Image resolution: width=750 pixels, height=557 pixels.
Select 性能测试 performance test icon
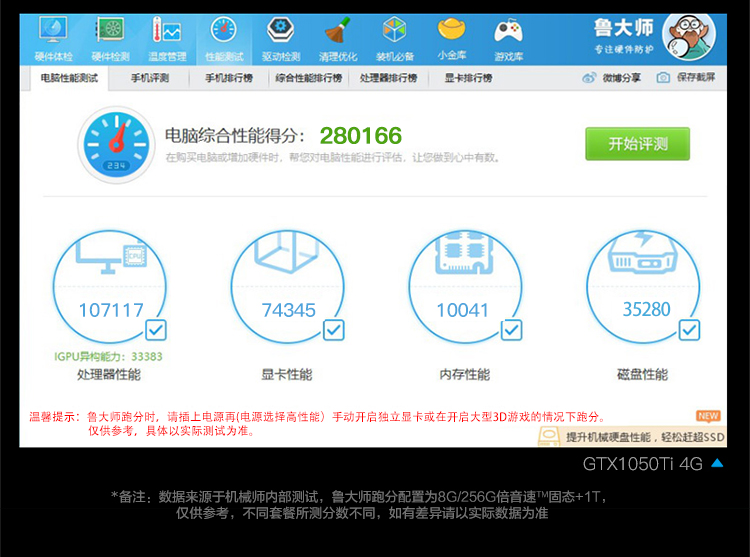(x=223, y=30)
